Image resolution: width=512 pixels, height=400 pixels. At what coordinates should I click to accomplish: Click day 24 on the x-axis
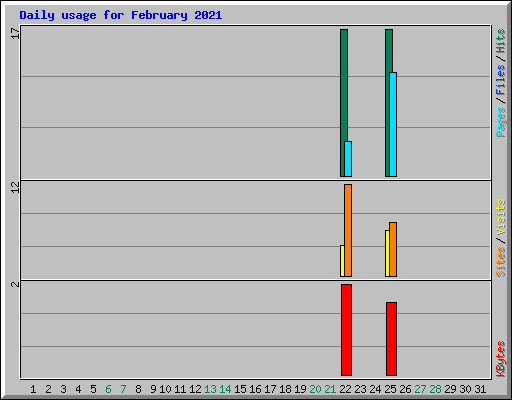(x=375, y=389)
